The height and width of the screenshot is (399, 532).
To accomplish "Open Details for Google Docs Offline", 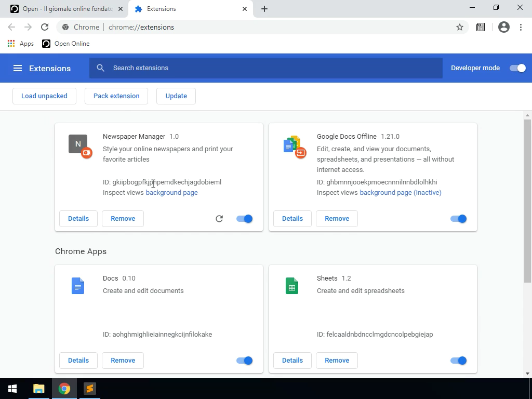I will click(292, 219).
